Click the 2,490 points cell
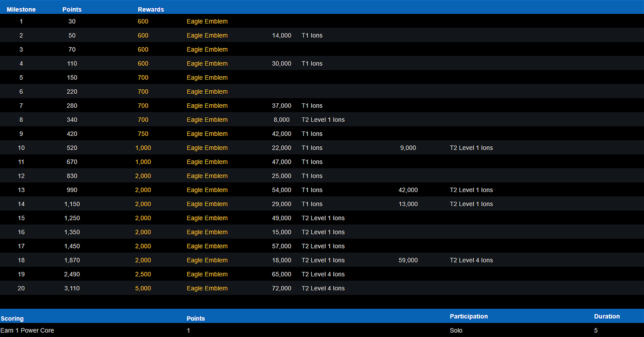The width and height of the screenshot is (644, 337). tap(72, 274)
